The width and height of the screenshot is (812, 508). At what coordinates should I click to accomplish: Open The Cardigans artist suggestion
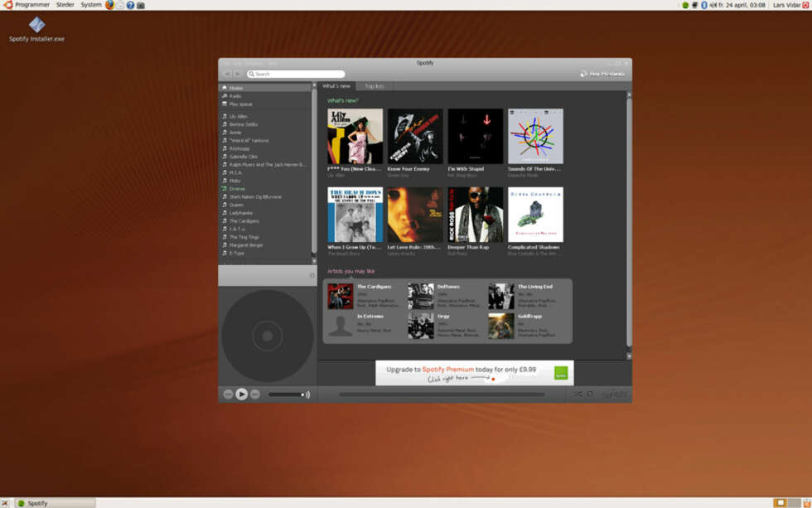pyautogui.click(x=364, y=296)
